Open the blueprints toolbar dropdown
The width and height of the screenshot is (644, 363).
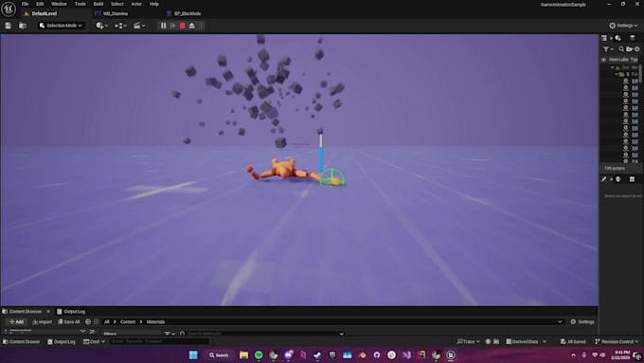pyautogui.click(x=120, y=26)
